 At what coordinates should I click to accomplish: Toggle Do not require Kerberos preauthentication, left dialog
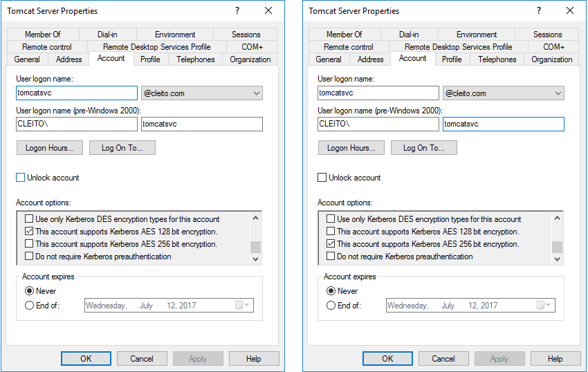[x=29, y=256]
